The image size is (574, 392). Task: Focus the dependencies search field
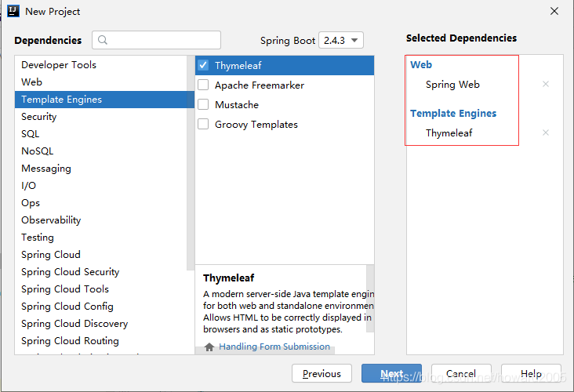coord(156,40)
